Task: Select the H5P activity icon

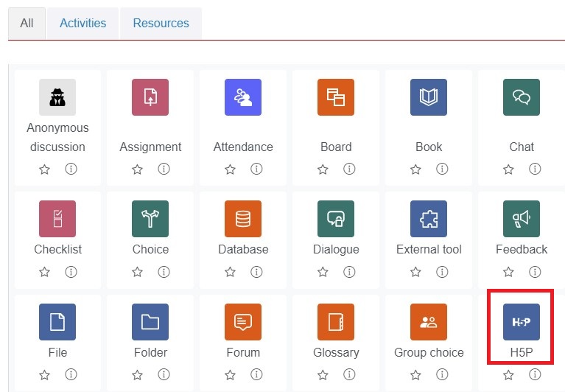Action: (521, 322)
